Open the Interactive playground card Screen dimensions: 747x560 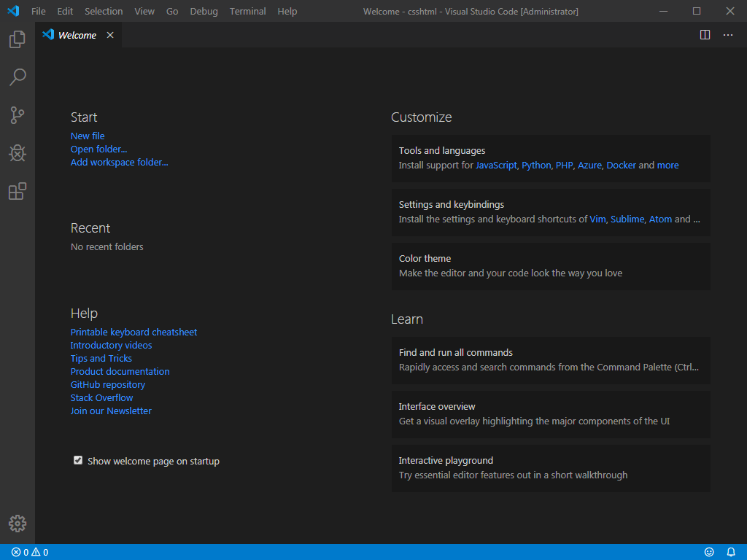[x=551, y=468]
